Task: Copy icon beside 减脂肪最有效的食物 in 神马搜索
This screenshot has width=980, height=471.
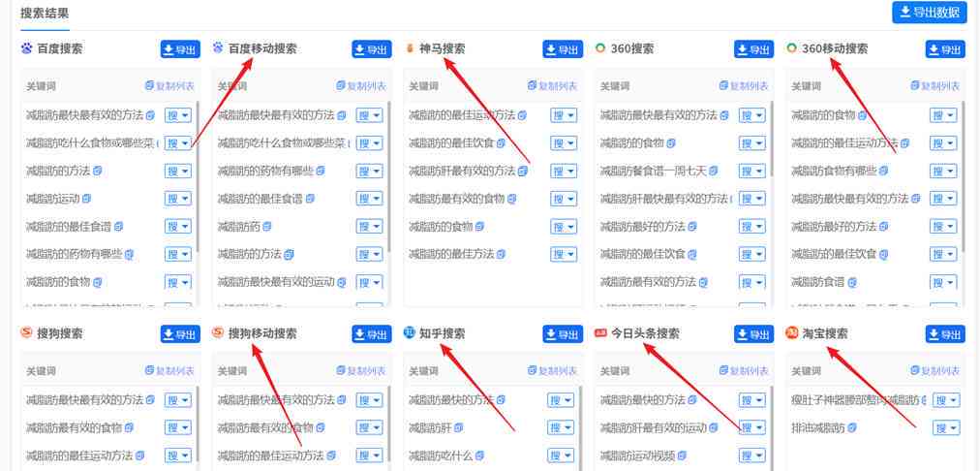Action: 512,199
